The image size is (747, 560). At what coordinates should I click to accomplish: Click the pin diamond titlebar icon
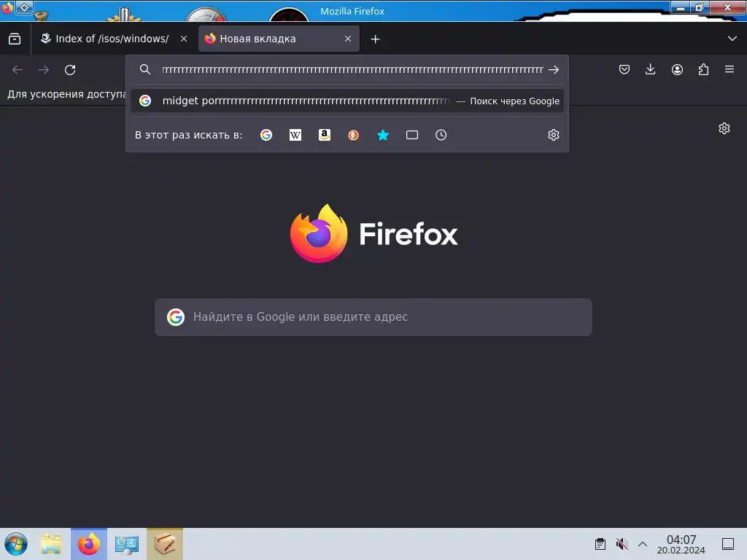24,7
